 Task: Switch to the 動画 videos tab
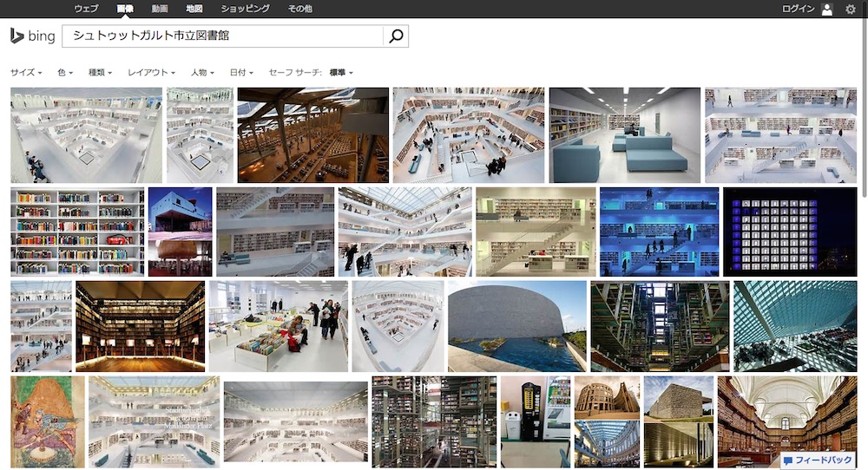[x=160, y=9]
